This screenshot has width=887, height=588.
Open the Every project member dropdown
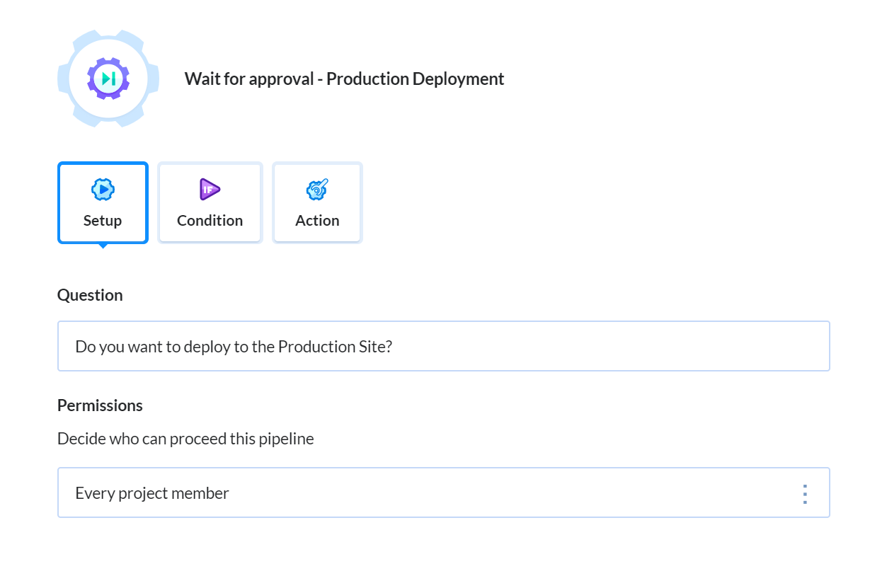(443, 492)
